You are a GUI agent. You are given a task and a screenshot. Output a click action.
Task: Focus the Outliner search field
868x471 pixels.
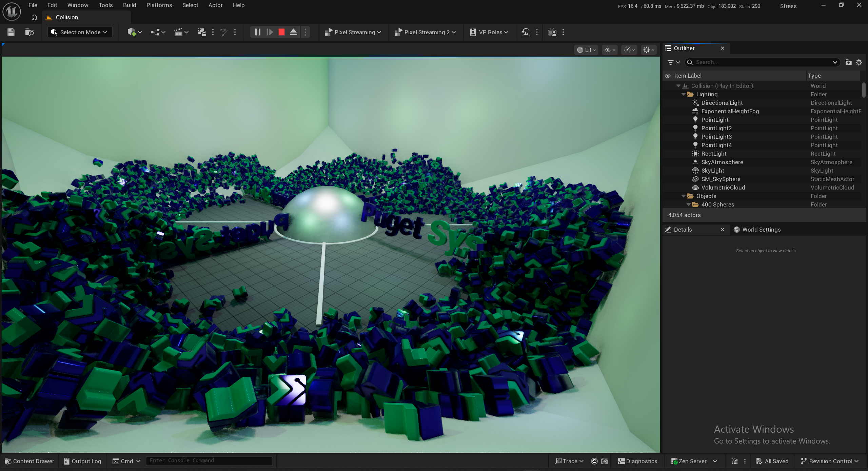[762, 62]
